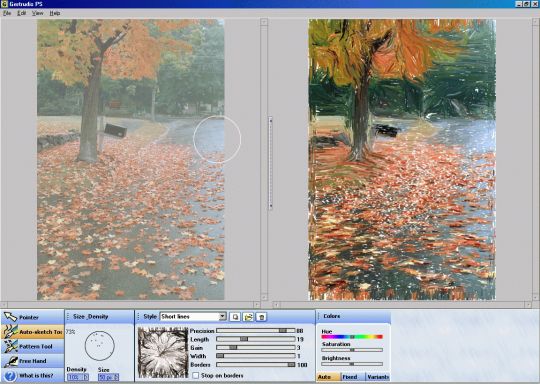Open the Edit menu
Screen dimensions: 540x384
21,13
